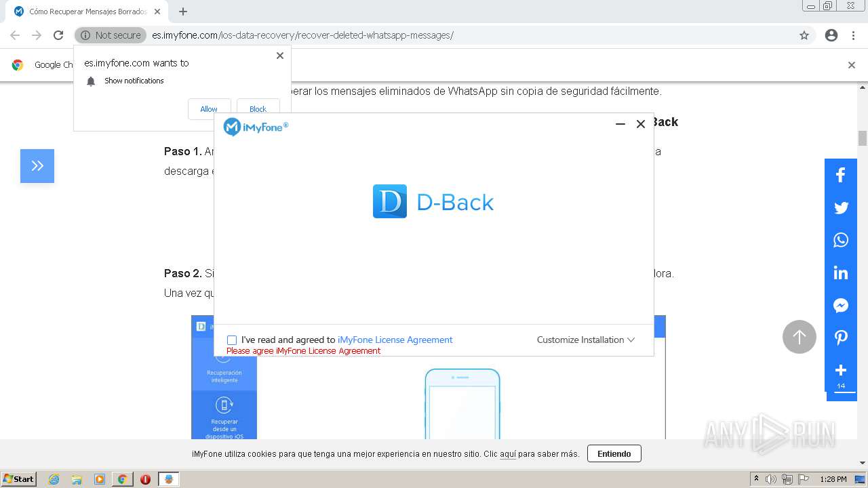Reload the current page

pyautogui.click(x=58, y=35)
